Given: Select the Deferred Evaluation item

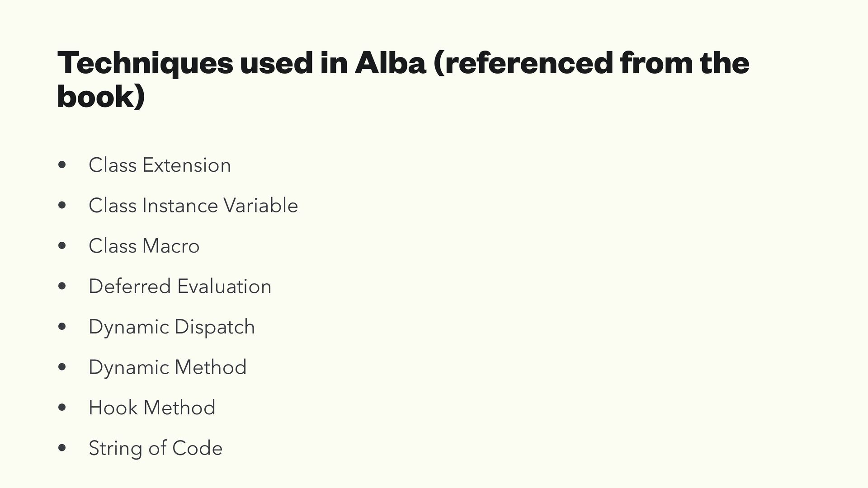Looking at the screenshot, I should [x=180, y=286].
